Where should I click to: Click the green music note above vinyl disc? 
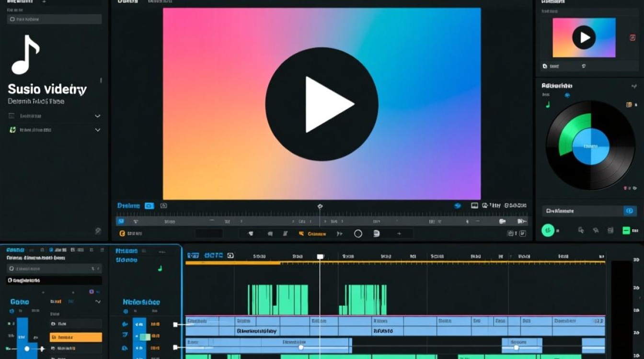547,104
